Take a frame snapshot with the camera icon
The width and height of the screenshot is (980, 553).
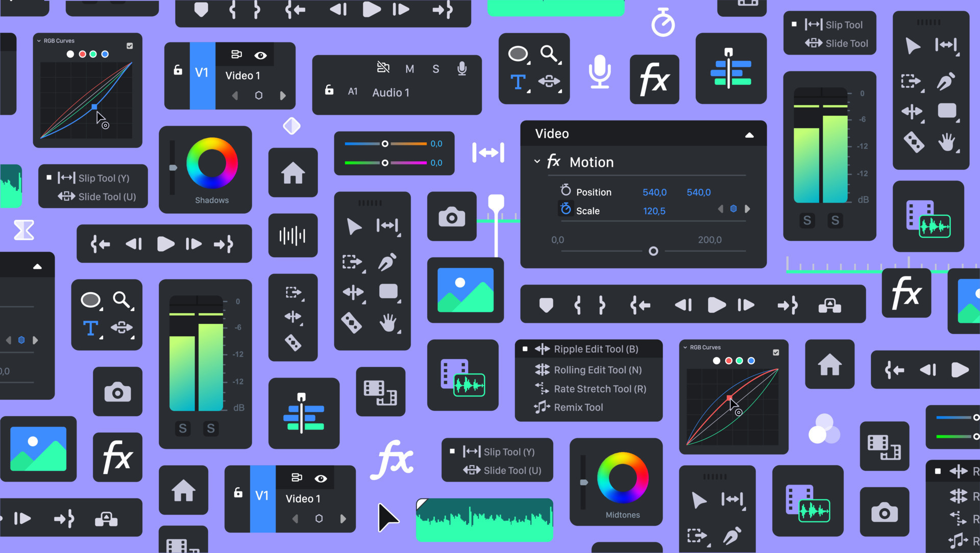(x=451, y=216)
